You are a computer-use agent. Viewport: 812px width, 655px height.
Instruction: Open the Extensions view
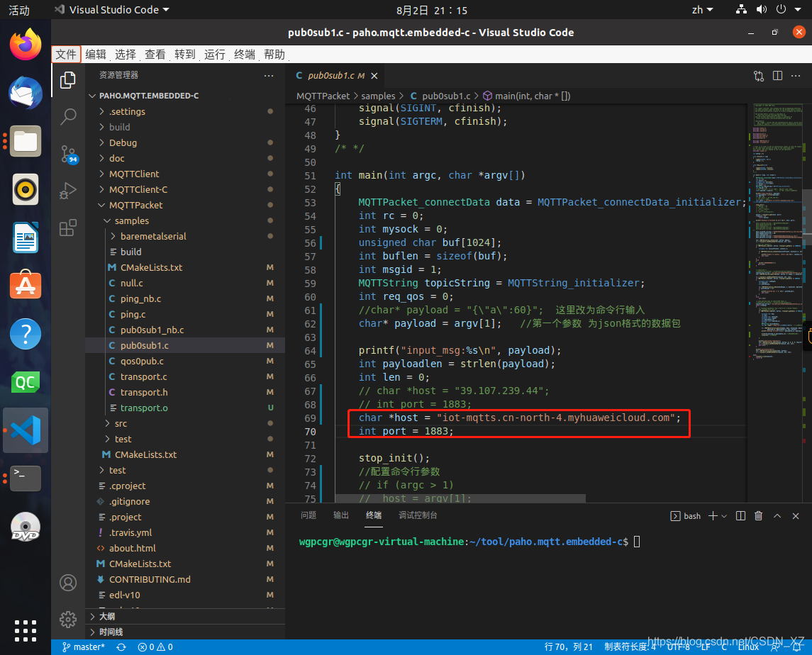(68, 228)
